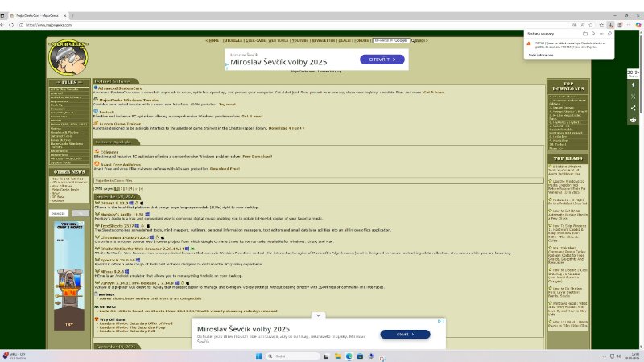Click the Advanced SystemCare icon
Screen dimensions: 644x362
tap(96, 88)
